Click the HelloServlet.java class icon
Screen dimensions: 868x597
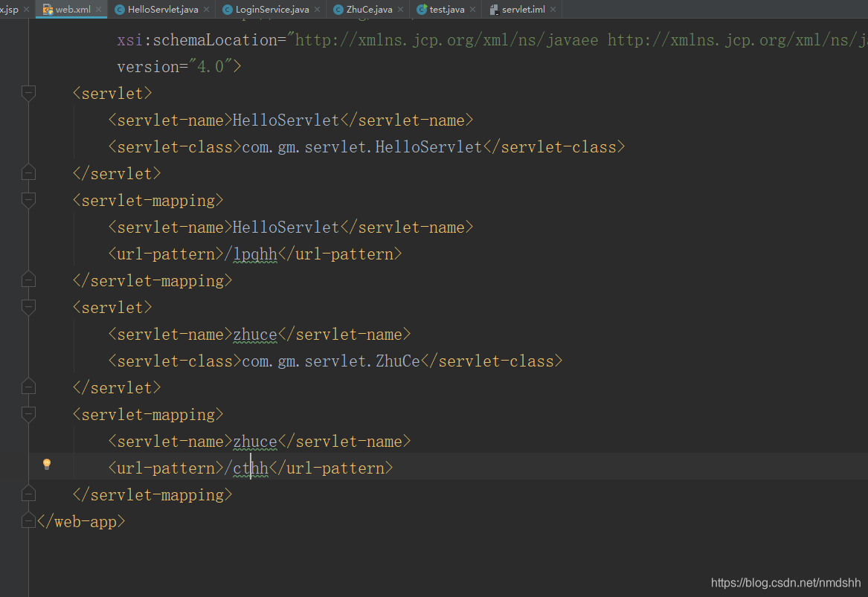pyautogui.click(x=119, y=10)
